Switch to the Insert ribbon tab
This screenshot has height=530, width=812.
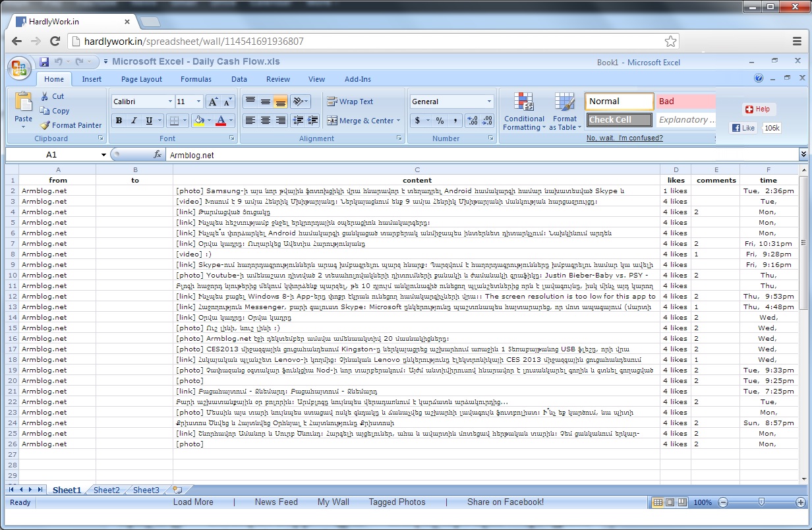click(x=92, y=79)
